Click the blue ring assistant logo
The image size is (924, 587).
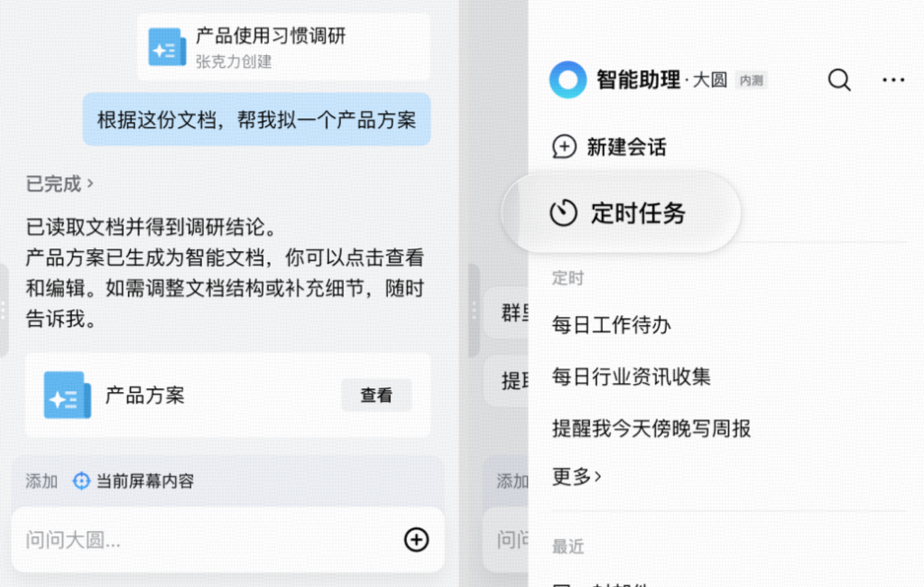point(568,79)
